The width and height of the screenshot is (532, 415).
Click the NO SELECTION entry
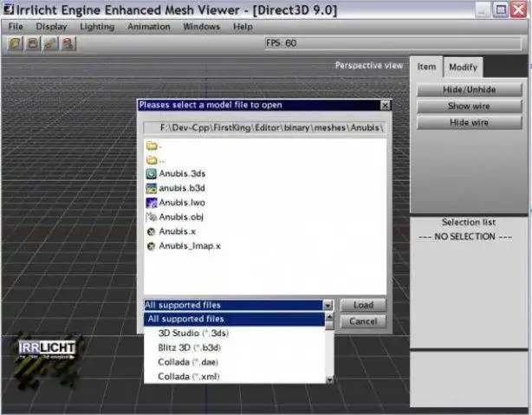pos(465,237)
